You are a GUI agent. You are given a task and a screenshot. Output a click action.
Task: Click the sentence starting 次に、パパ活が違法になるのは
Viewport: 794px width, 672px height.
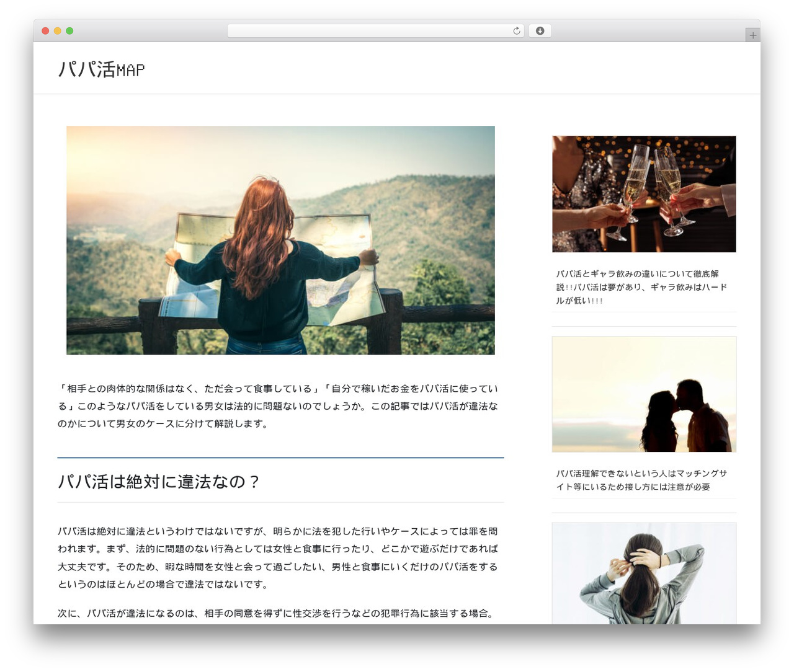coord(277,613)
